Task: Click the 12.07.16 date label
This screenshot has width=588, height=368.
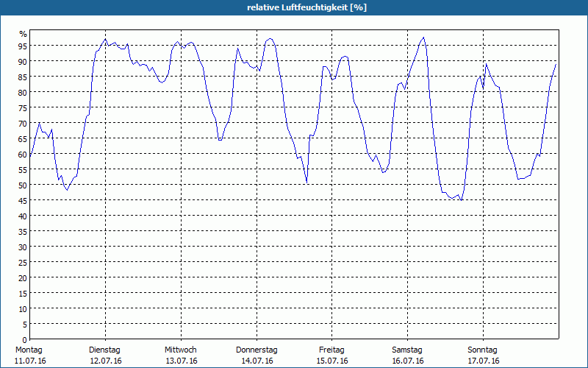Action: click(106, 361)
